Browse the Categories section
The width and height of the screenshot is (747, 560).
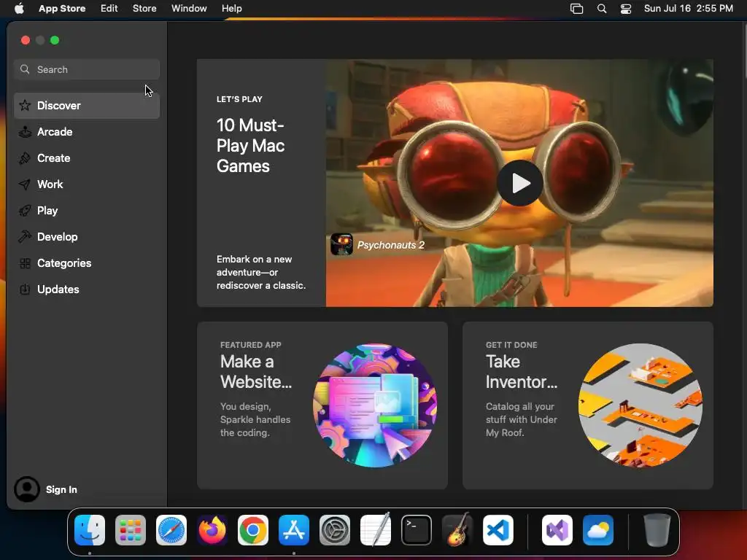click(x=87, y=262)
